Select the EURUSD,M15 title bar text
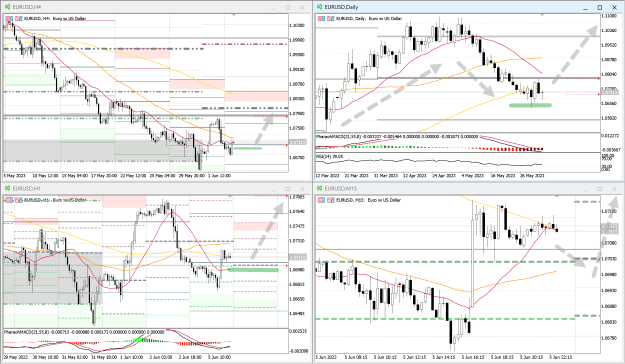Screen dimensions: 625x364 click(x=340, y=189)
